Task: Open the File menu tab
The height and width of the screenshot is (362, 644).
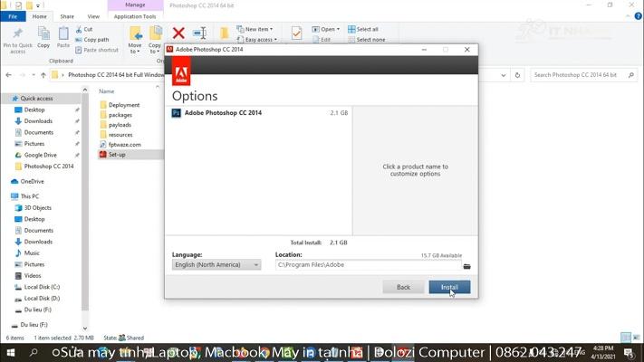Action: [13, 16]
